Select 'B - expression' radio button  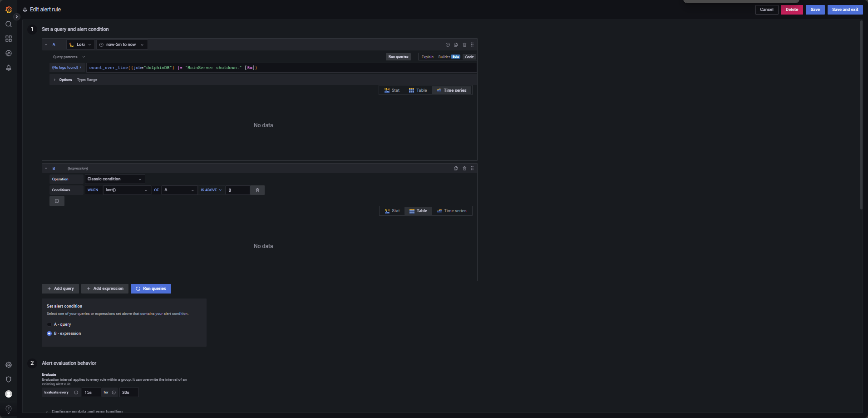pyautogui.click(x=49, y=333)
